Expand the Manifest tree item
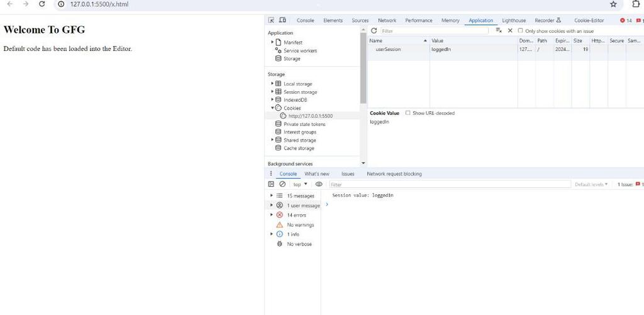 coord(272,42)
